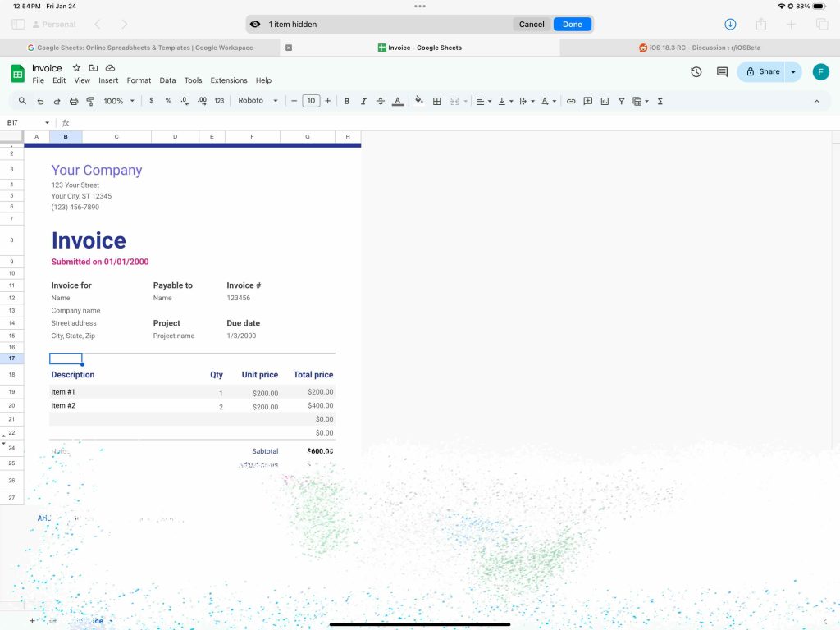The image size is (840, 630).
Task: Click the Functions sigma icon
Action: (660, 101)
